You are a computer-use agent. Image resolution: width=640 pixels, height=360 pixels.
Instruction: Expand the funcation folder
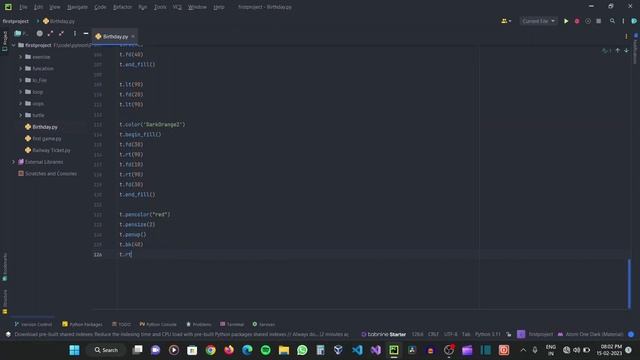[21, 69]
